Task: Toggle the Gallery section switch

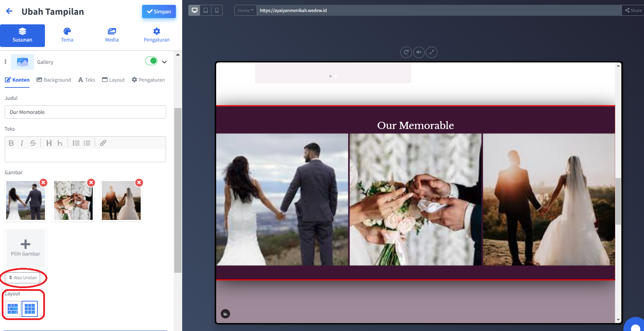Action: pyautogui.click(x=151, y=61)
